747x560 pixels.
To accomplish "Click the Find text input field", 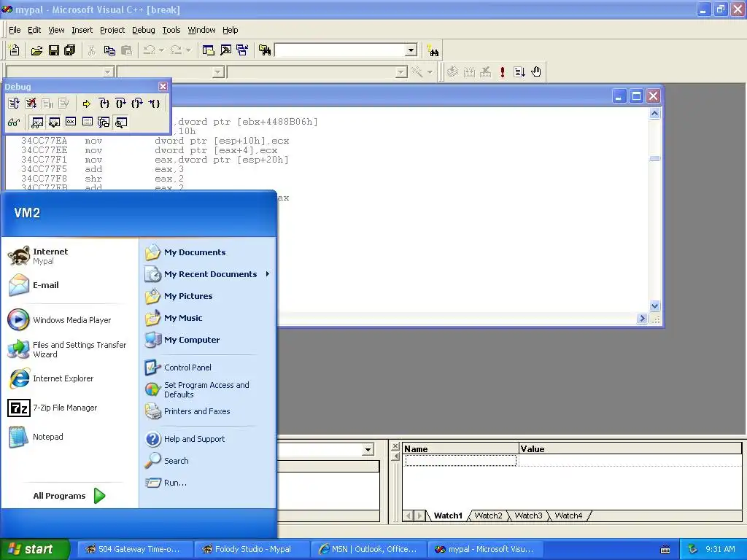I will (340, 50).
